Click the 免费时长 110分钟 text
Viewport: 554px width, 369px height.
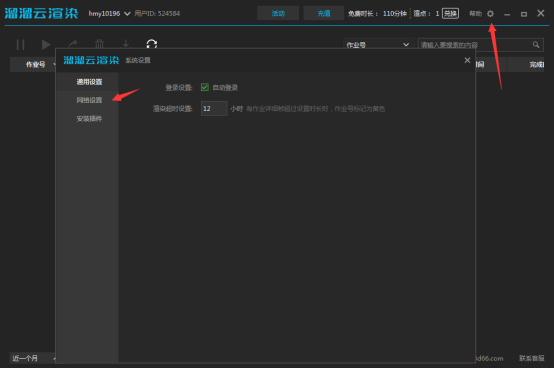(x=377, y=14)
